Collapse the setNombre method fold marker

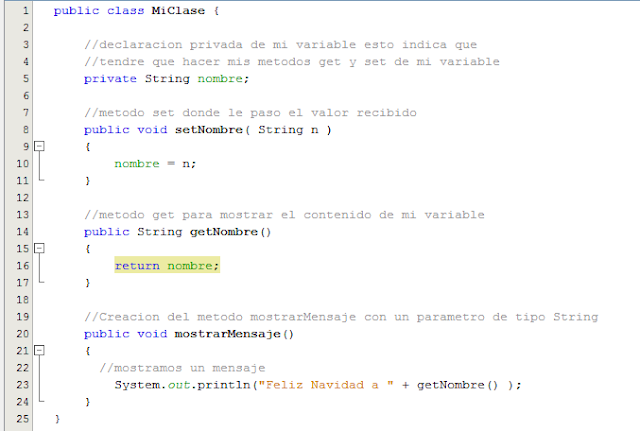tap(39, 146)
